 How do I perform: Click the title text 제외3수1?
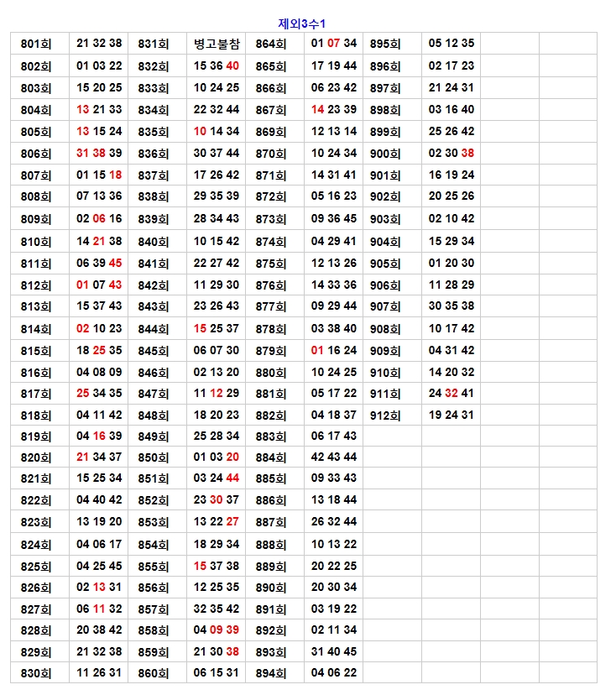coord(301,24)
